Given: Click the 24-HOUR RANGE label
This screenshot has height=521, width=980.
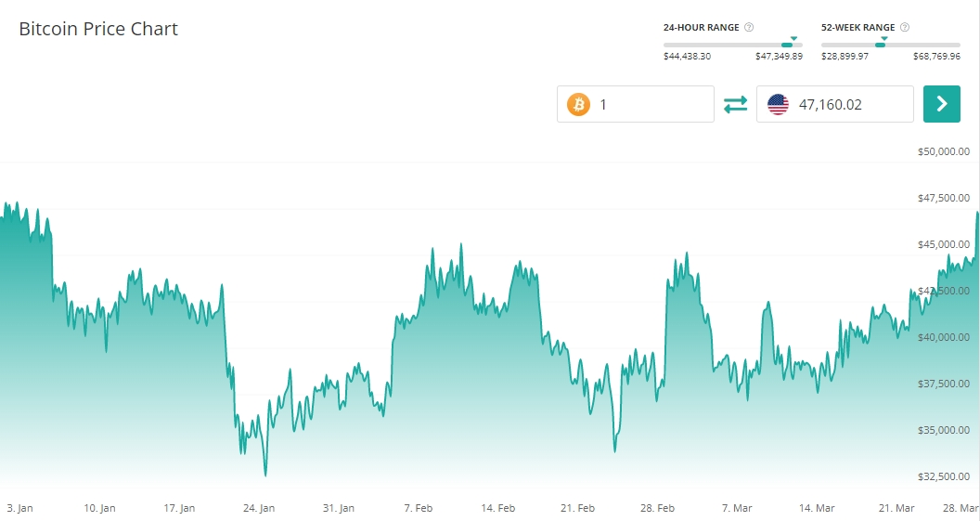Looking at the screenshot, I should (701, 28).
